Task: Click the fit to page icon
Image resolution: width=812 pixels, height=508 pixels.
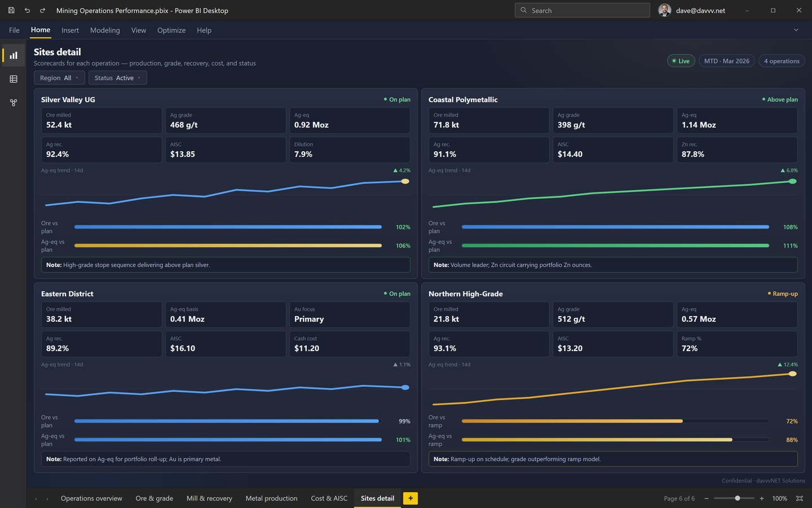Action: click(799, 498)
